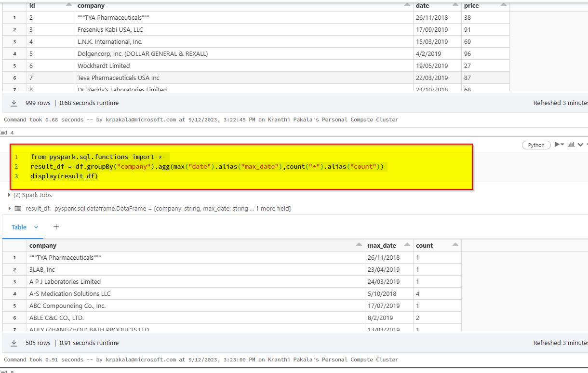Click code line 3 display(result_df)
Screen dimensions: 588x373
(x=64, y=176)
